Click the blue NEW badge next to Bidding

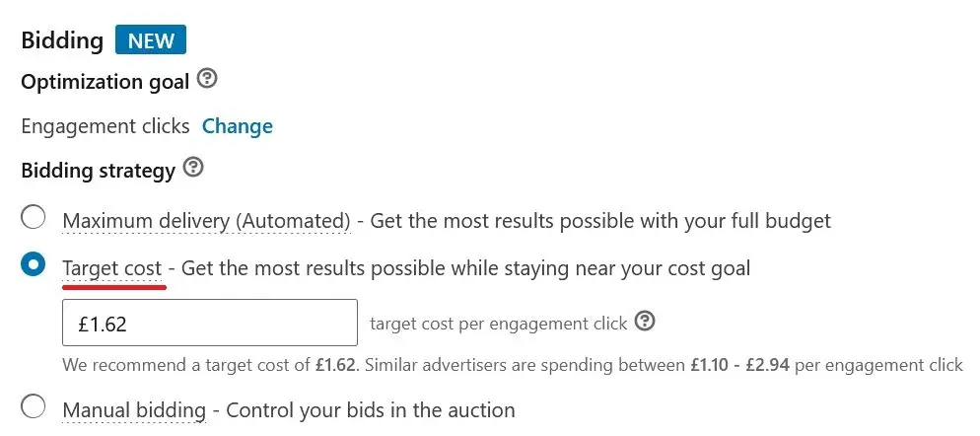151,40
